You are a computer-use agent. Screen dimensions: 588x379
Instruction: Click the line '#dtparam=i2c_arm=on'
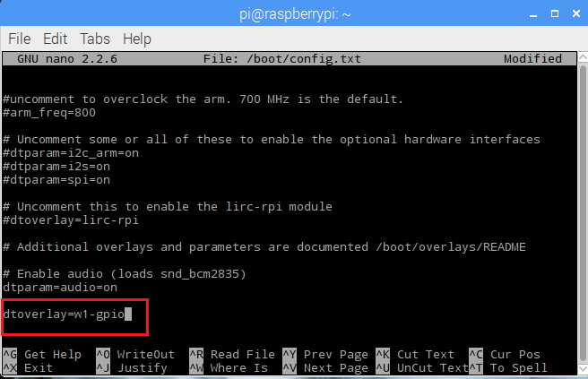click(71, 153)
